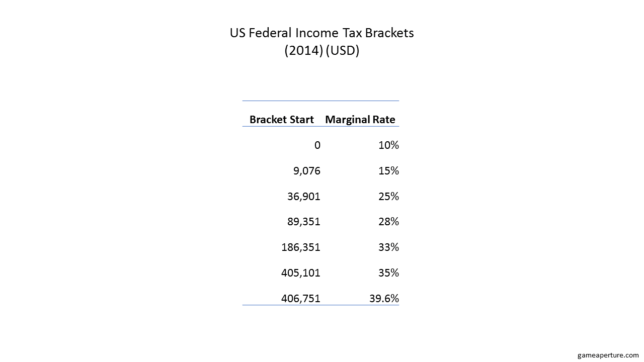Screen dimensions: 644x362
Task: Click the 35% marginal rate cell
Action: point(388,273)
